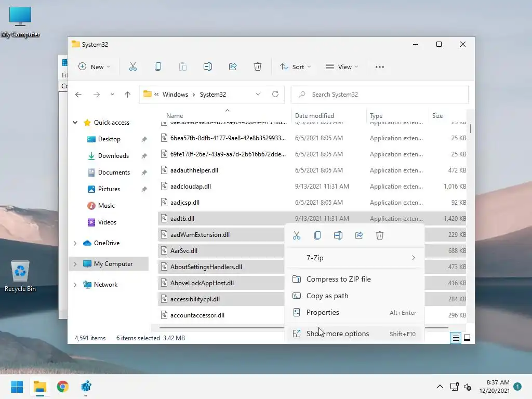The height and width of the screenshot is (399, 532).
Task: Click the Windows breadcrumb in address bar
Action: point(175,95)
